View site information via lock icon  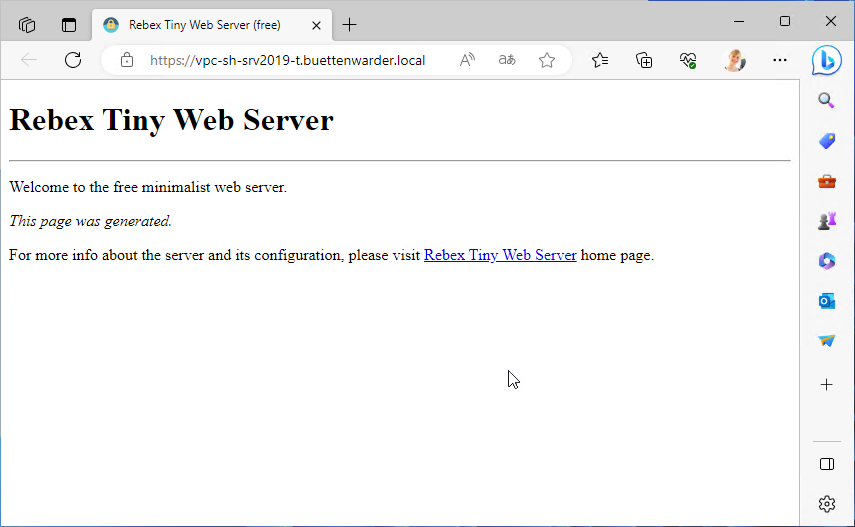(127, 60)
